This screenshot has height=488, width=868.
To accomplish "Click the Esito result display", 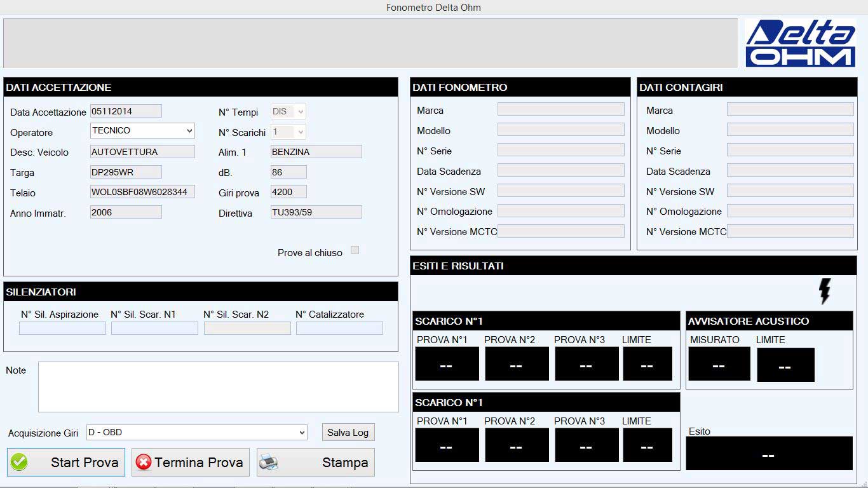I will click(x=769, y=453).
